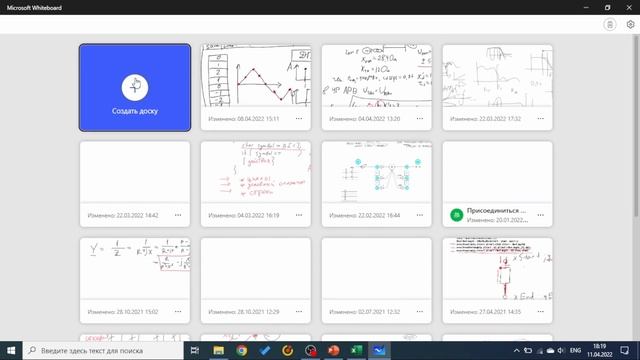This screenshot has width=640, height=360.
Task: Open Task View from the taskbar
Action: 195,351
